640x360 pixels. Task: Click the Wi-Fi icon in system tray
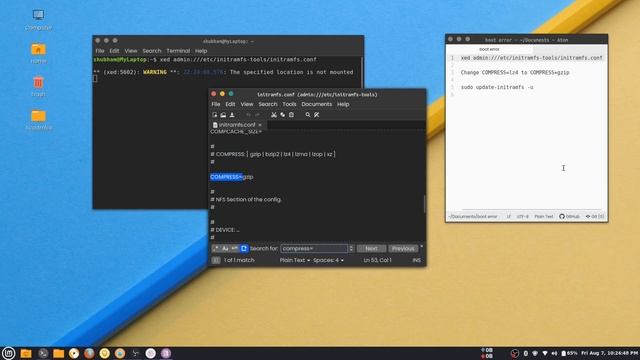coord(544,353)
